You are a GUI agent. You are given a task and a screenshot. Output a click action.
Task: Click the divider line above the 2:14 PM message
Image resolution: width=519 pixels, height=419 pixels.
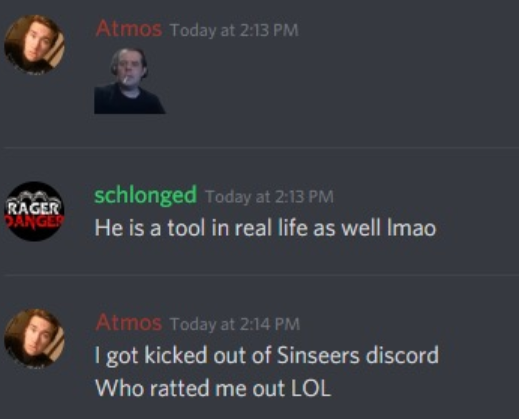(x=262, y=275)
